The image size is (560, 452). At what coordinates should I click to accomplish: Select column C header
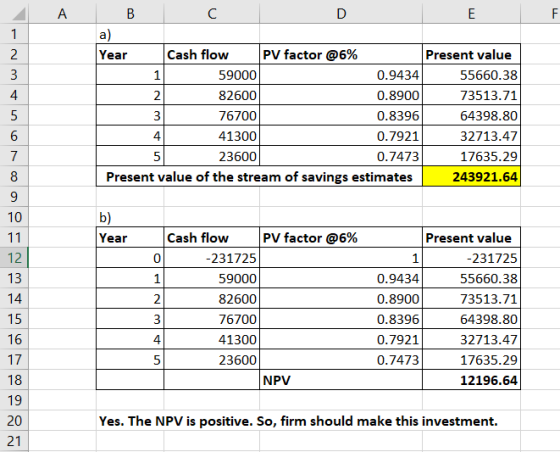tap(211, 14)
